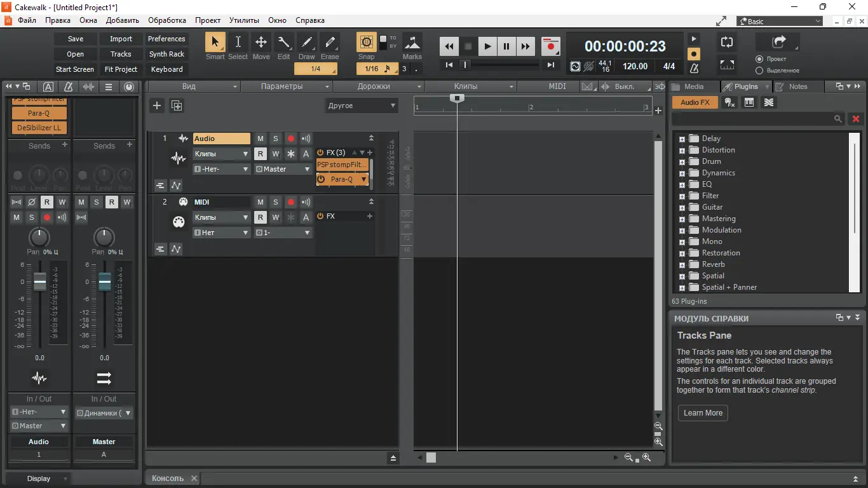Adjust the Audio channel volume fader in inspector
The width and height of the screenshot is (868, 488).
point(40,281)
